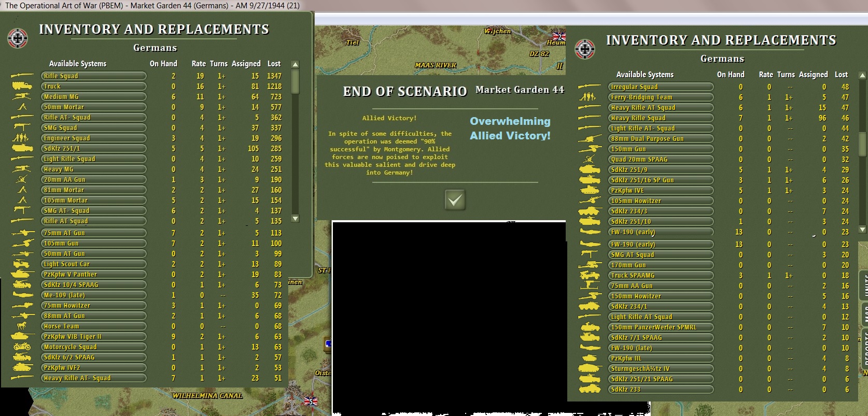The height and width of the screenshot is (416, 868).
Task: Click the 75mm AT Gun icon
Action: click(22, 233)
